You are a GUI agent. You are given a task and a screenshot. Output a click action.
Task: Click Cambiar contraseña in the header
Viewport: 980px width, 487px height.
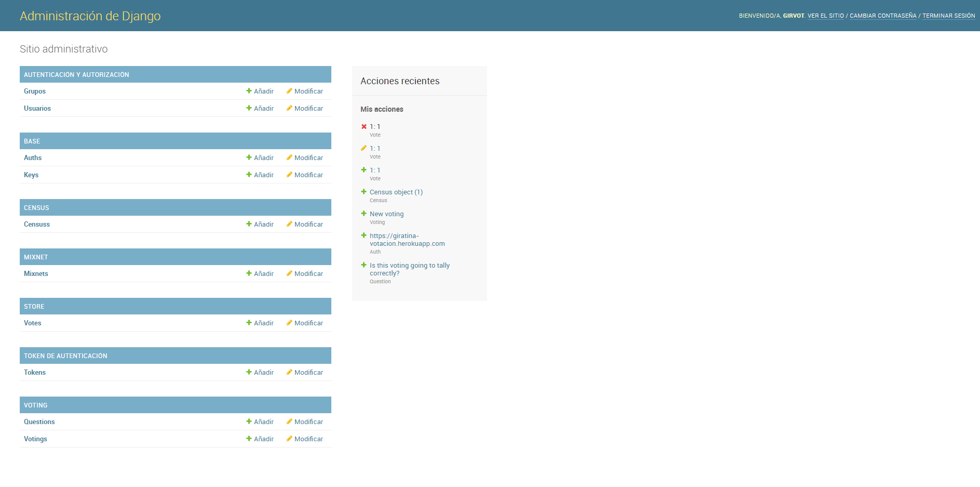coord(883,16)
